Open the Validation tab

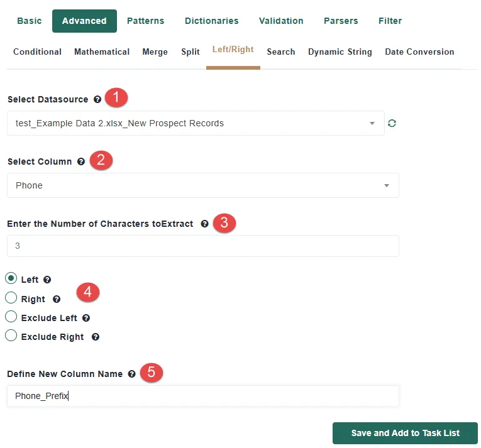click(281, 21)
